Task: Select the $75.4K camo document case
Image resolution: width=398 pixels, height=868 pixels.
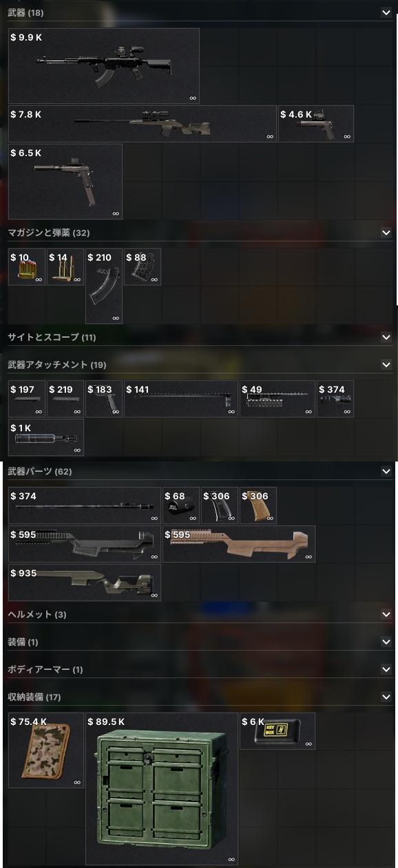Action: tap(46, 750)
